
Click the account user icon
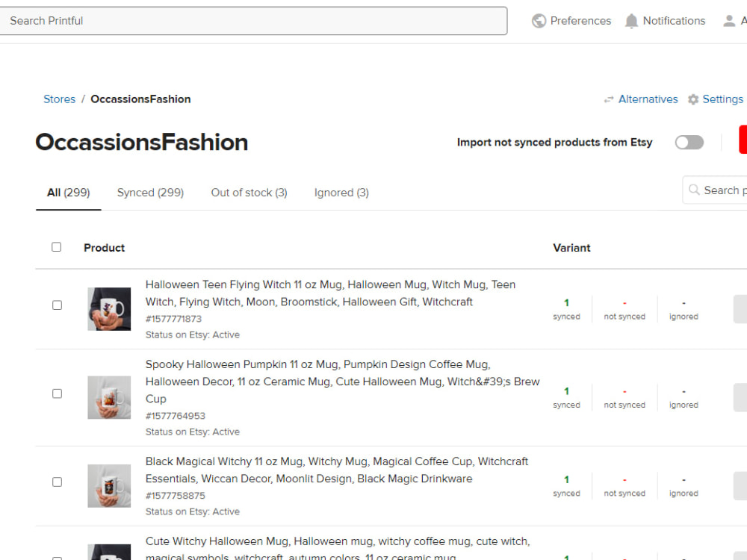click(x=729, y=21)
